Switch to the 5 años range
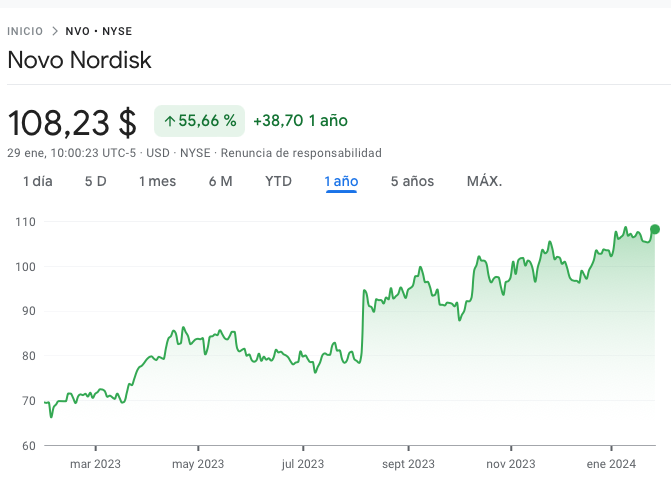Viewport: 671px width, 484px height. 412,181
